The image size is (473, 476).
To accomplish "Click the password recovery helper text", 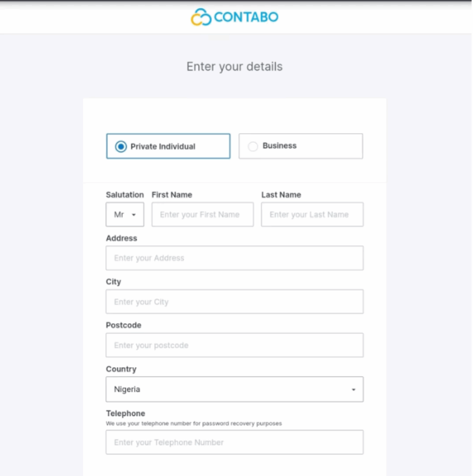I will [193, 423].
